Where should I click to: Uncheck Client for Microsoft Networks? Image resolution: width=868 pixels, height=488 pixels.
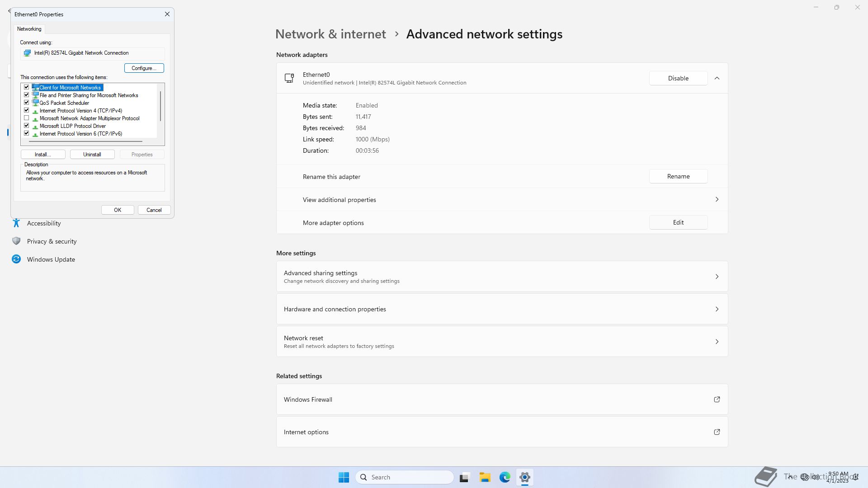pyautogui.click(x=27, y=87)
